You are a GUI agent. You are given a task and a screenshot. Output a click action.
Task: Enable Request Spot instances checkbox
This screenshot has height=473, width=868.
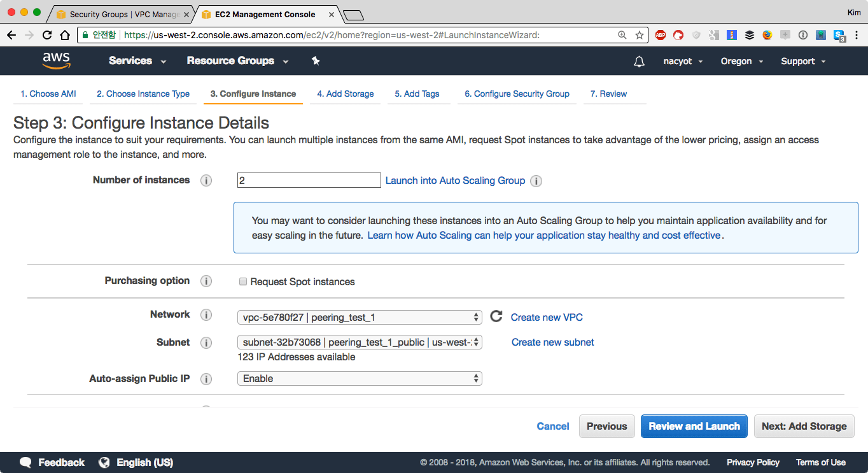tap(243, 281)
